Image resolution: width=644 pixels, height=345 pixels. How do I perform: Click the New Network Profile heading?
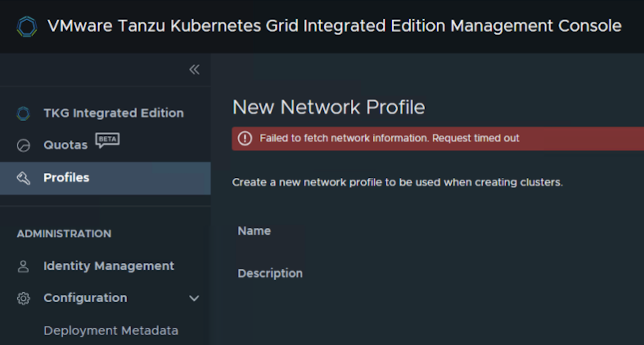[328, 107]
